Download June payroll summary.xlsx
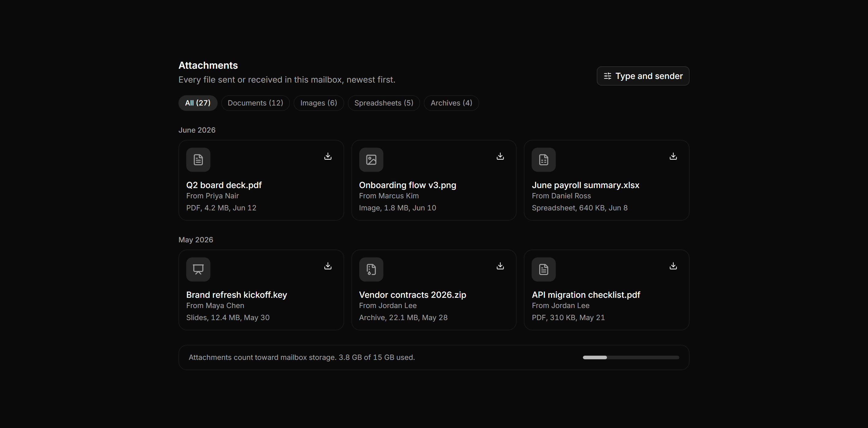The image size is (868, 428). pyautogui.click(x=673, y=156)
